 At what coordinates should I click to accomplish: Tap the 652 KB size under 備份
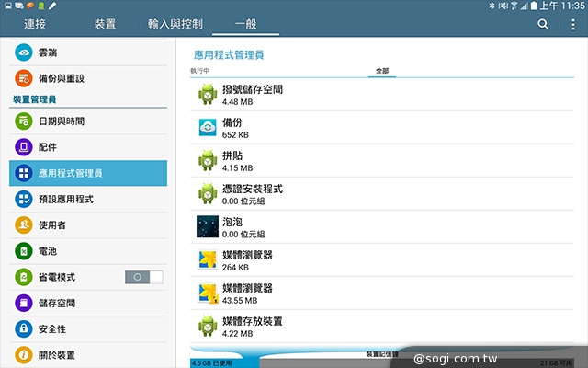(x=235, y=135)
